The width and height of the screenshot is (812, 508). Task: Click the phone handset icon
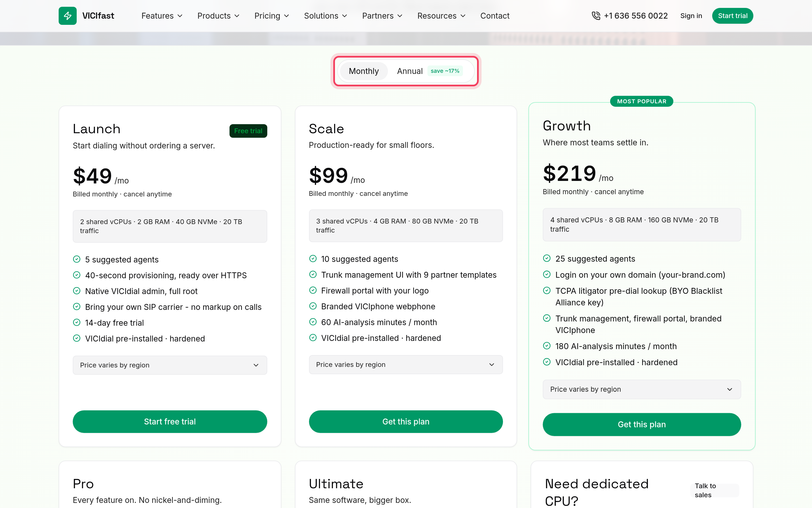coord(595,16)
